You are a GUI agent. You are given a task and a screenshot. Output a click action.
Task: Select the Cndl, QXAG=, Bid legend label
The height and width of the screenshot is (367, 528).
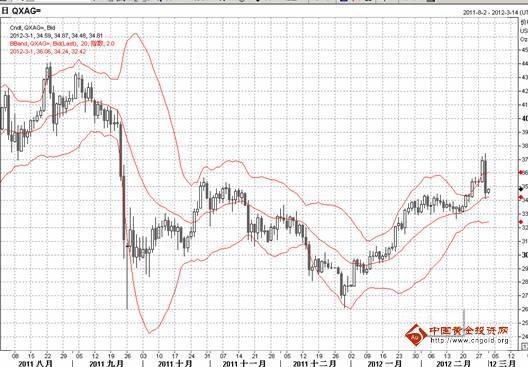[x=33, y=28]
